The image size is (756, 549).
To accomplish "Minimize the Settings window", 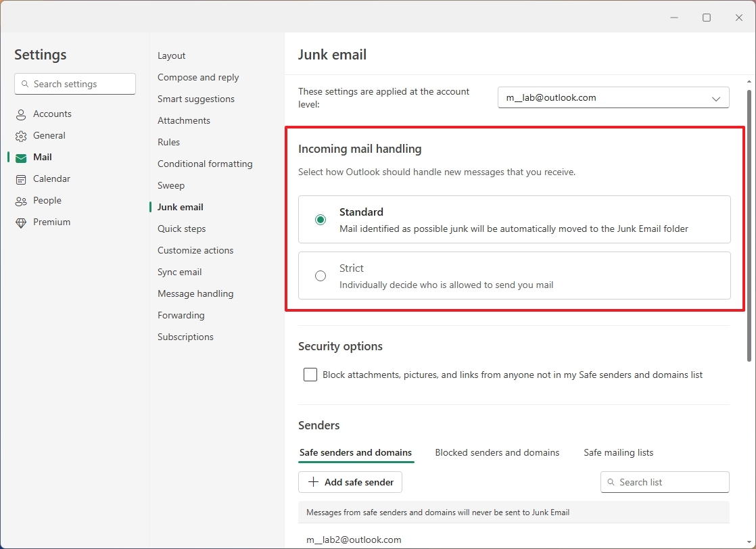I will click(674, 18).
